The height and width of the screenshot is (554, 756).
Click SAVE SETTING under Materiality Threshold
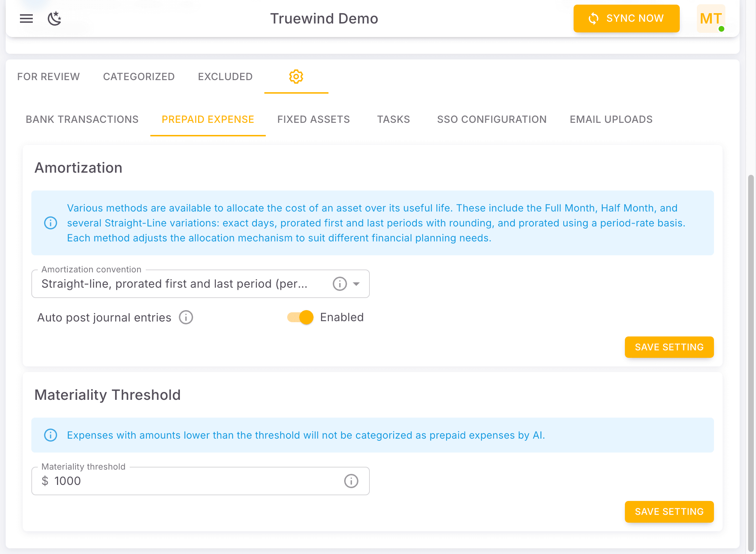tap(669, 512)
